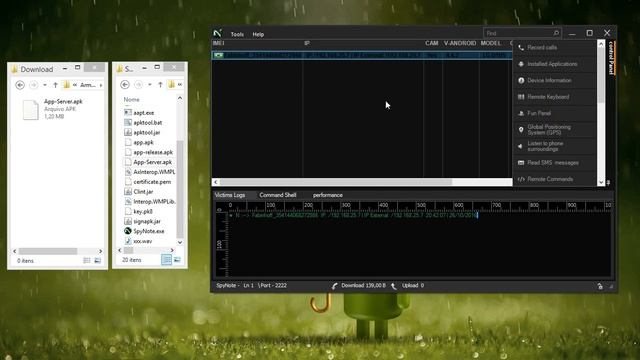640x360 pixels.
Task: Click the V-ANDROID column header
Action: 460,43
